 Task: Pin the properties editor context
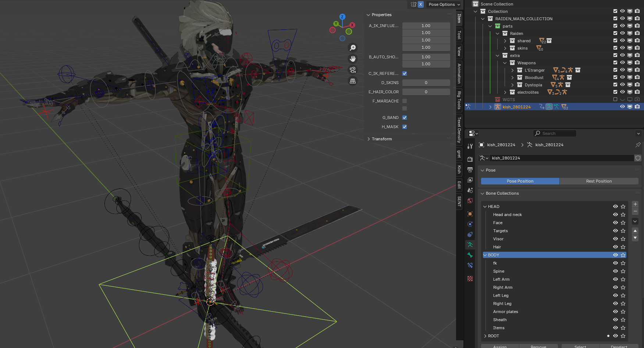(x=638, y=145)
